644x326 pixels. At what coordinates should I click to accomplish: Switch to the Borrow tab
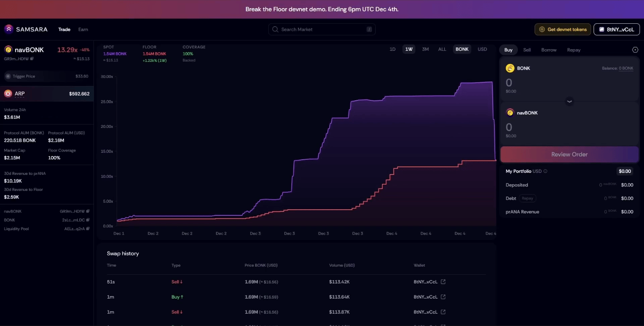549,50
